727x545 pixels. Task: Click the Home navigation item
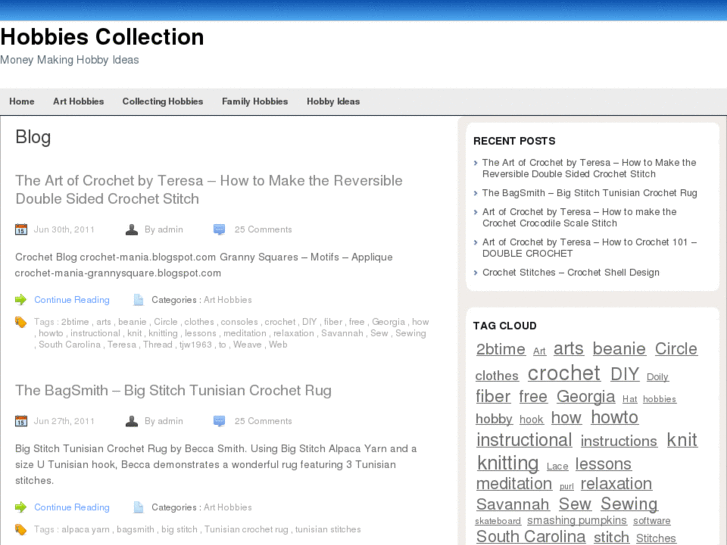(x=22, y=101)
